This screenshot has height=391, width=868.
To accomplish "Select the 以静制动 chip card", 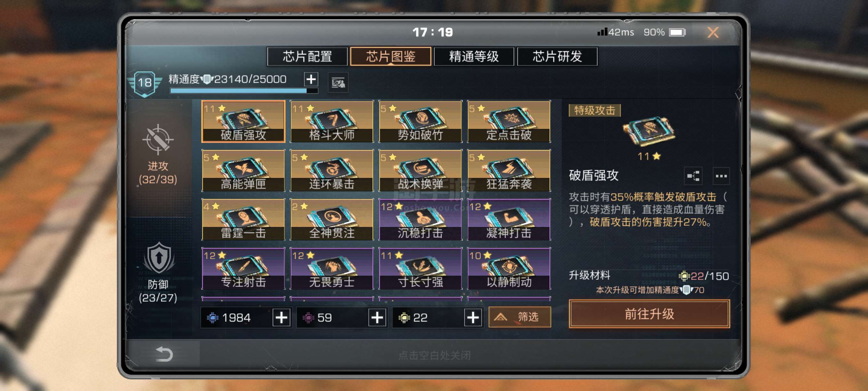I will click(x=509, y=268).
